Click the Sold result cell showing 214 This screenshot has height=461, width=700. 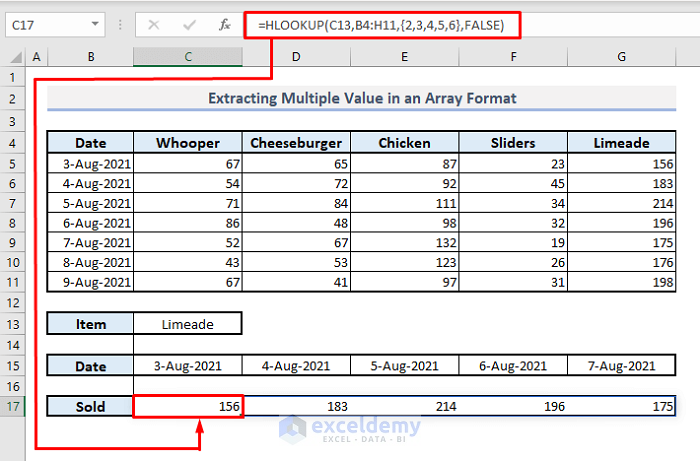click(404, 407)
